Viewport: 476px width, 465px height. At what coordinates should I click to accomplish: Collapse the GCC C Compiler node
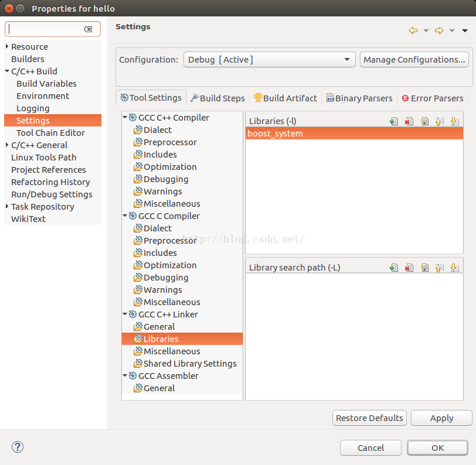point(125,216)
